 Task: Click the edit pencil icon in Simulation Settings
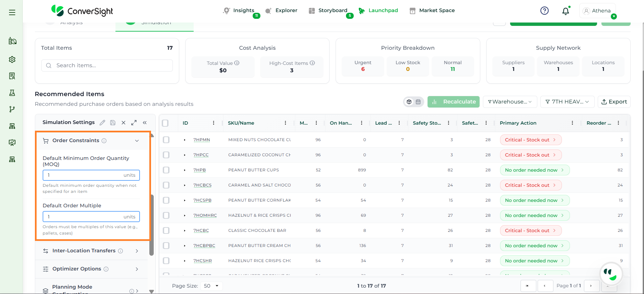click(x=102, y=123)
